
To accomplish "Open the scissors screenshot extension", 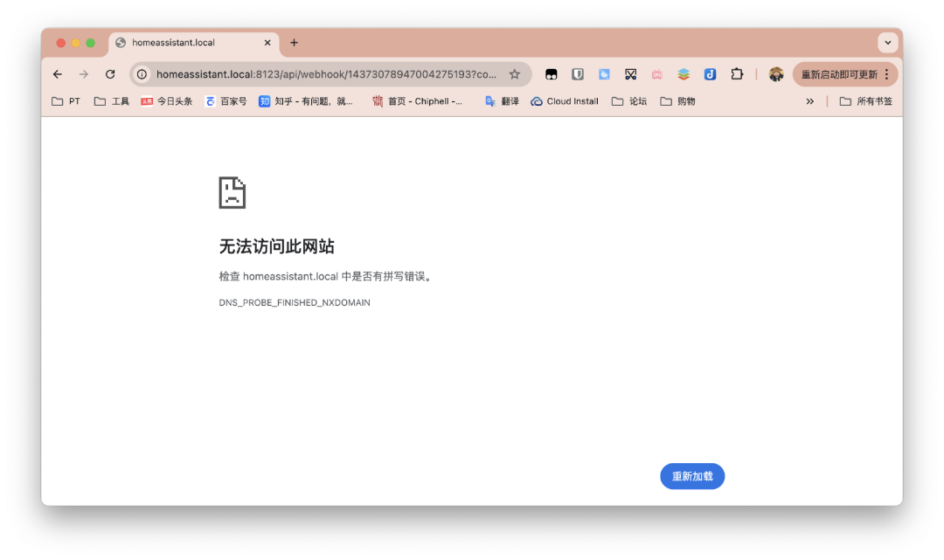I will tap(630, 74).
